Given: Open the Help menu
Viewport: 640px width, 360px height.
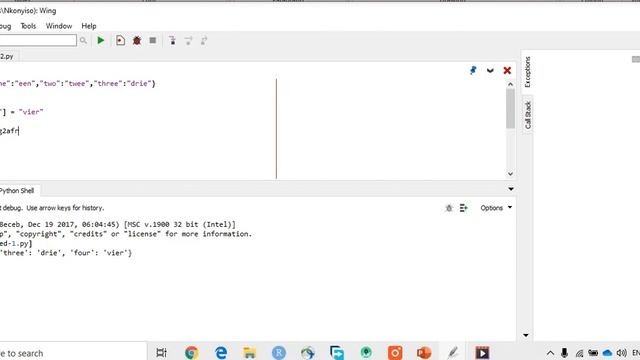Looking at the screenshot, I should pyautogui.click(x=89, y=26).
